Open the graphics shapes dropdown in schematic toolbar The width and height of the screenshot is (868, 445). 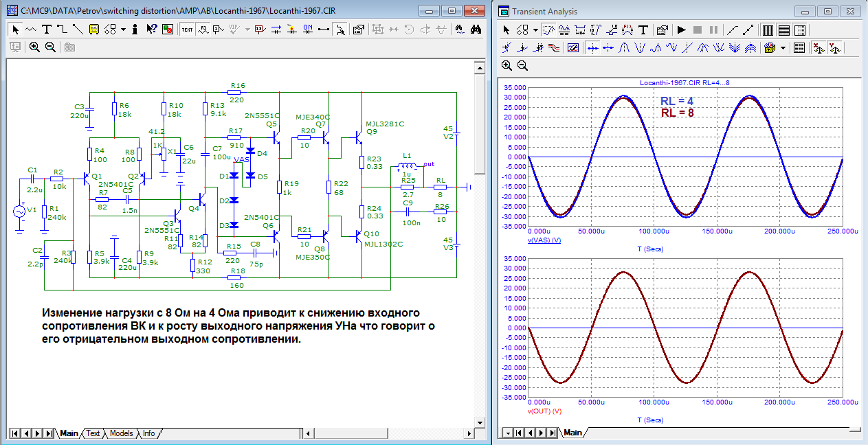click(x=123, y=30)
